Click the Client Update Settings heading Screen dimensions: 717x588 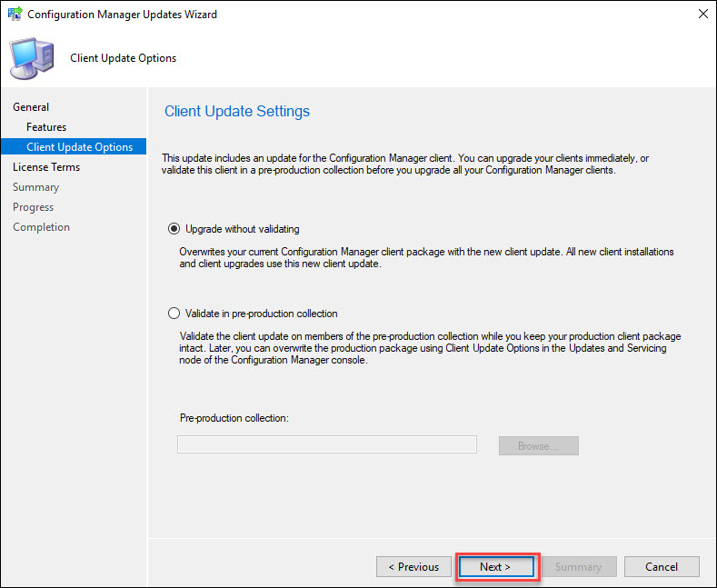[x=237, y=111]
